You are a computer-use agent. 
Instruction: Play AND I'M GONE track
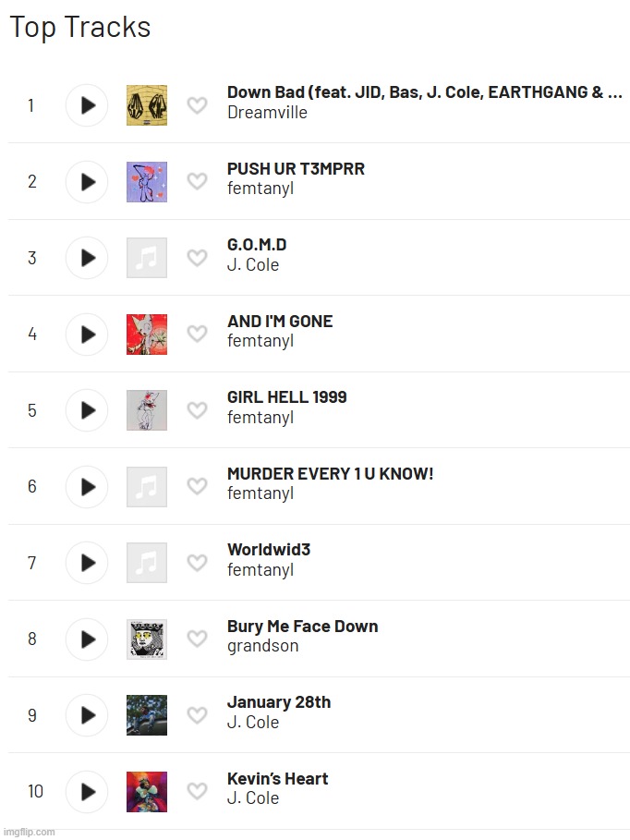coord(87,335)
